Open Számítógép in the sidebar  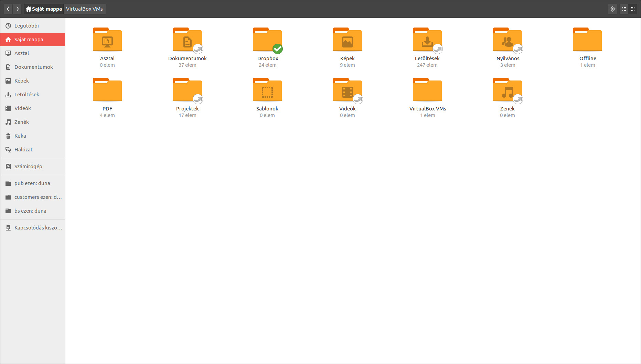click(33, 167)
